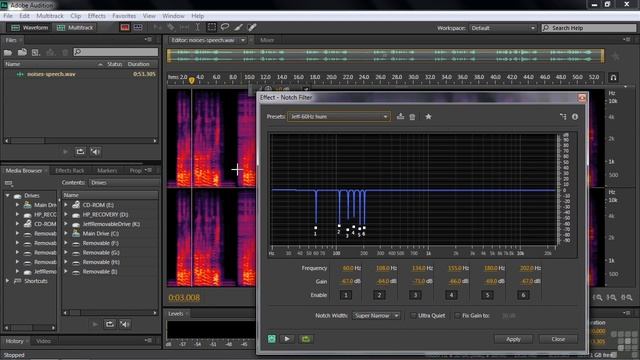Open the Multitrack menu
Screen dimensions: 640x360
pyautogui.click(x=50, y=16)
